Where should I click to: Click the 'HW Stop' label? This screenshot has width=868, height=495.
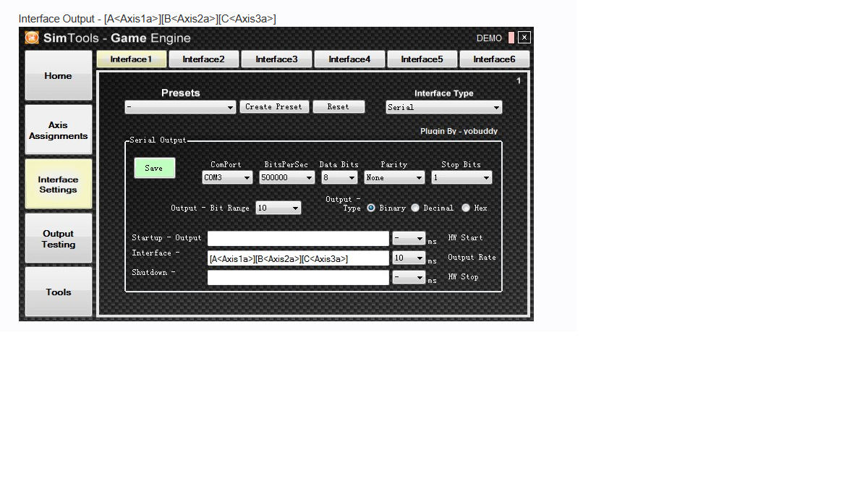pos(463,277)
